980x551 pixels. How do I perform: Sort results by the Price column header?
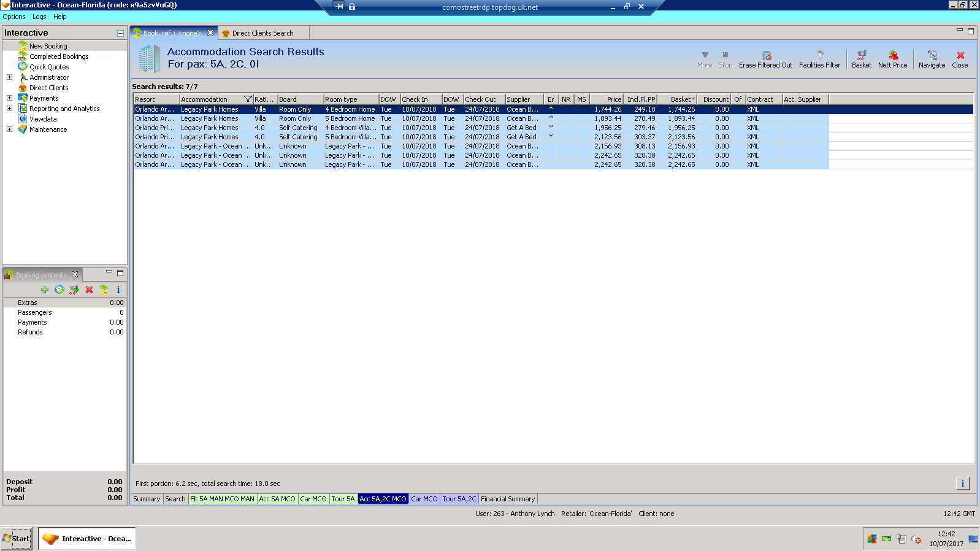coord(606,99)
